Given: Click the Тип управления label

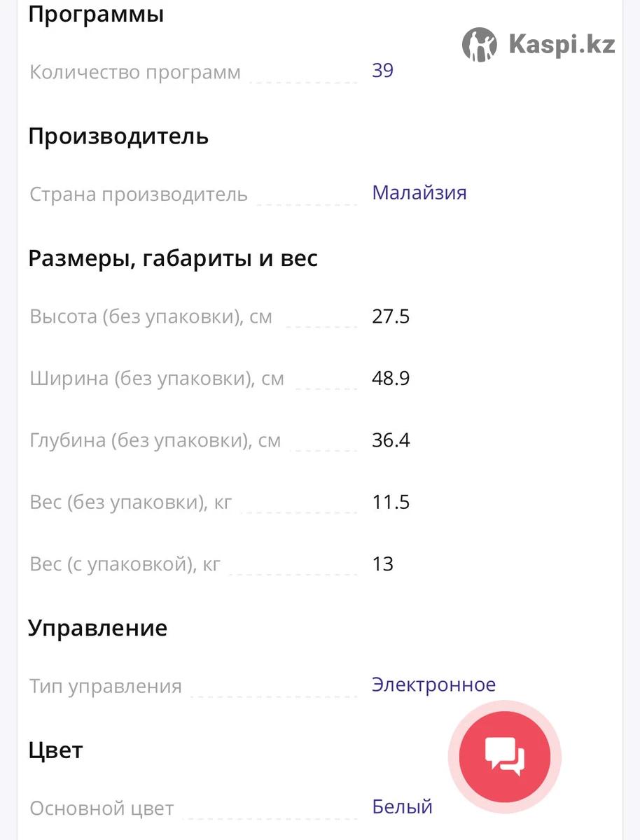Looking at the screenshot, I should pyautogui.click(x=106, y=687).
